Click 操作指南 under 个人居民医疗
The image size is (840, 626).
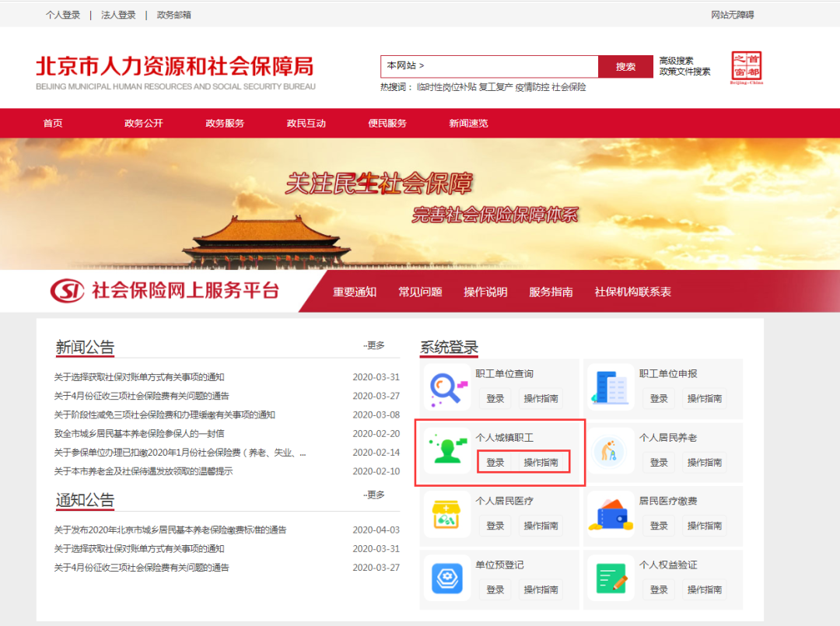click(541, 526)
